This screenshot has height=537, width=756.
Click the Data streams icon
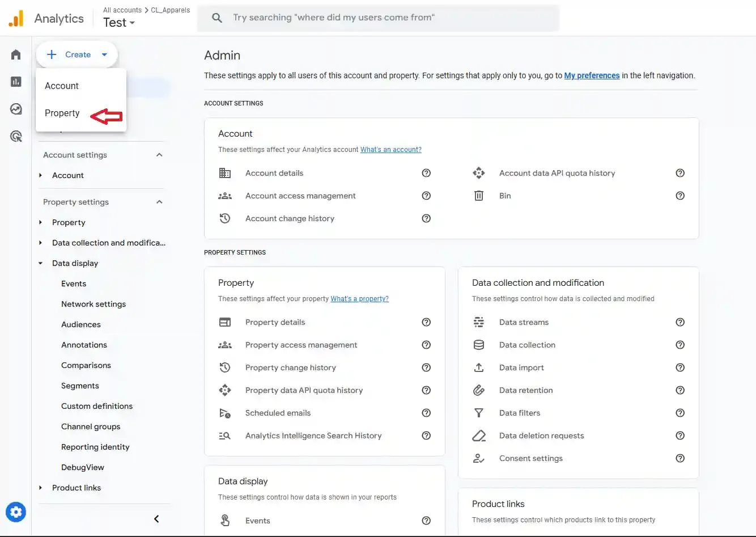pos(479,322)
